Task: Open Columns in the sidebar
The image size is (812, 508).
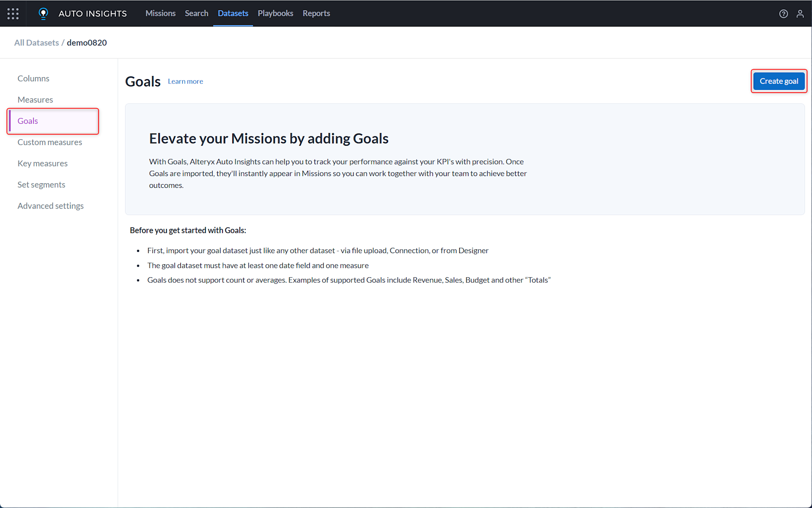Action: pyautogui.click(x=33, y=78)
